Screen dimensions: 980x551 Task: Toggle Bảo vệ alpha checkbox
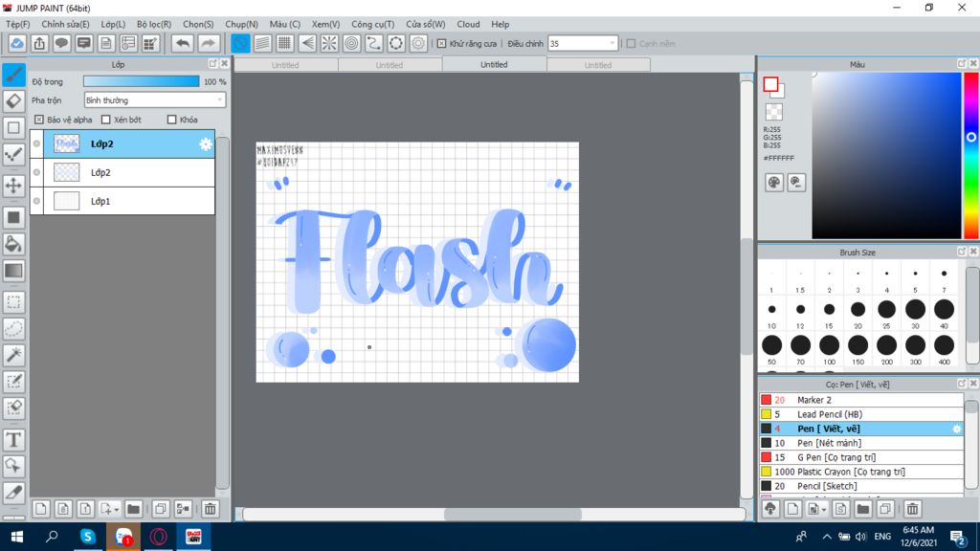coord(38,120)
